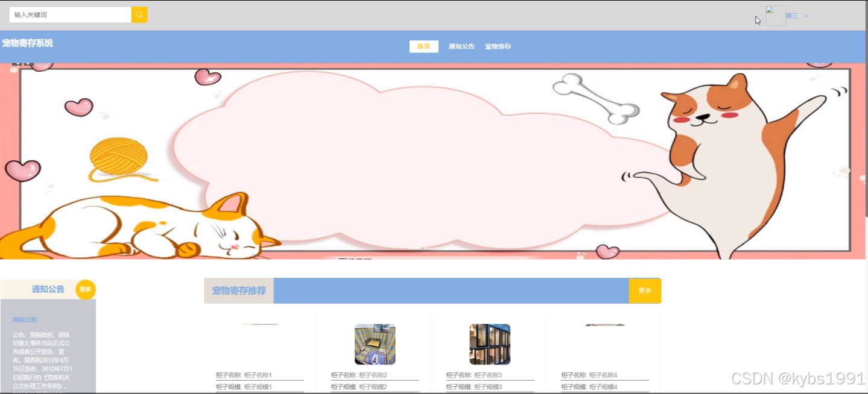Click the text 柜子规模: 柜子规模3

[474, 387]
